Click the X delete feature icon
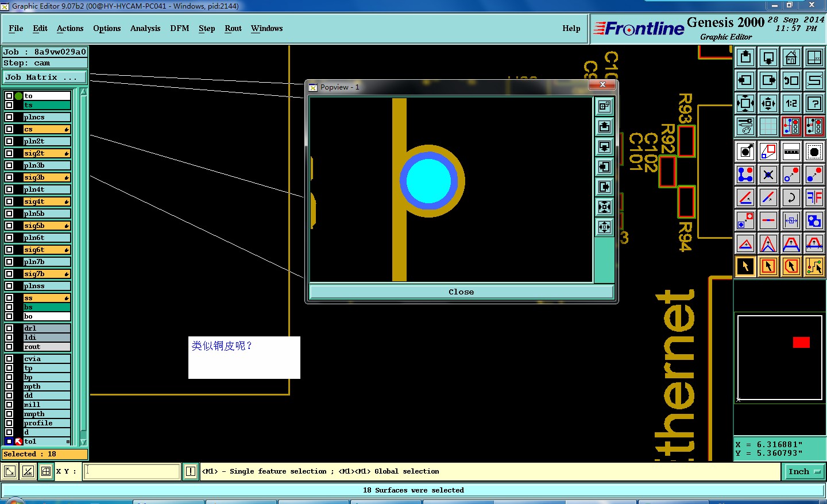Screen dimensions: 827x504 [768, 175]
